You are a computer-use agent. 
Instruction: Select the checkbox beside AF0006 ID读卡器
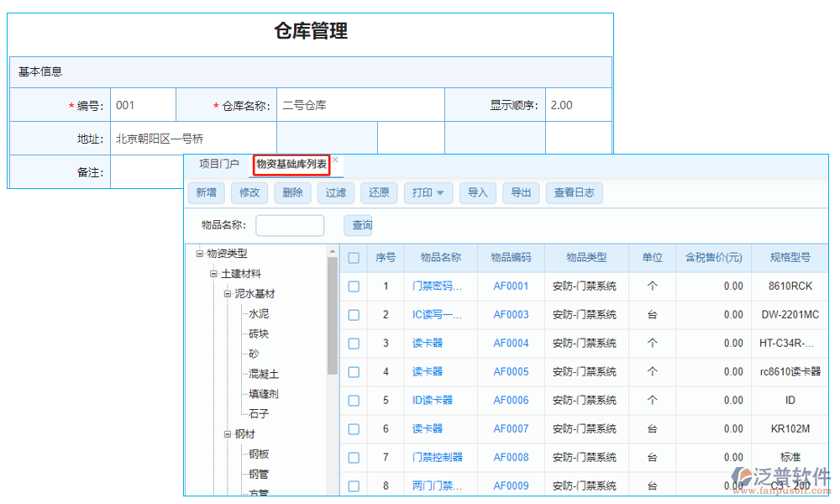(x=354, y=400)
